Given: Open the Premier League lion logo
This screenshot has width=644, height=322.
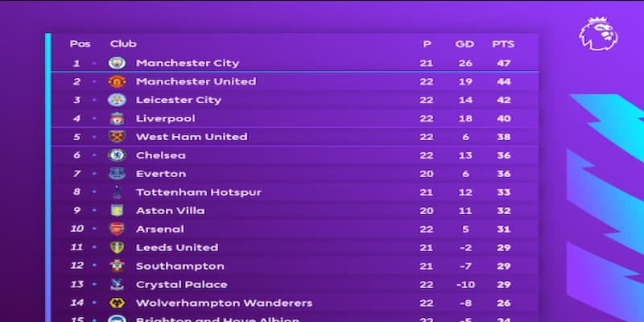Looking at the screenshot, I should pos(598,34).
